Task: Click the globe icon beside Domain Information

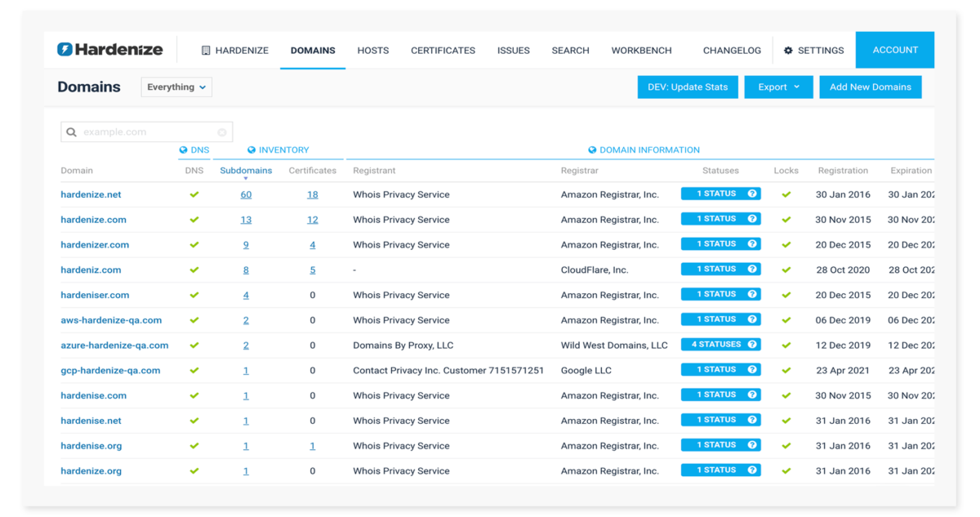Action: pyautogui.click(x=593, y=150)
